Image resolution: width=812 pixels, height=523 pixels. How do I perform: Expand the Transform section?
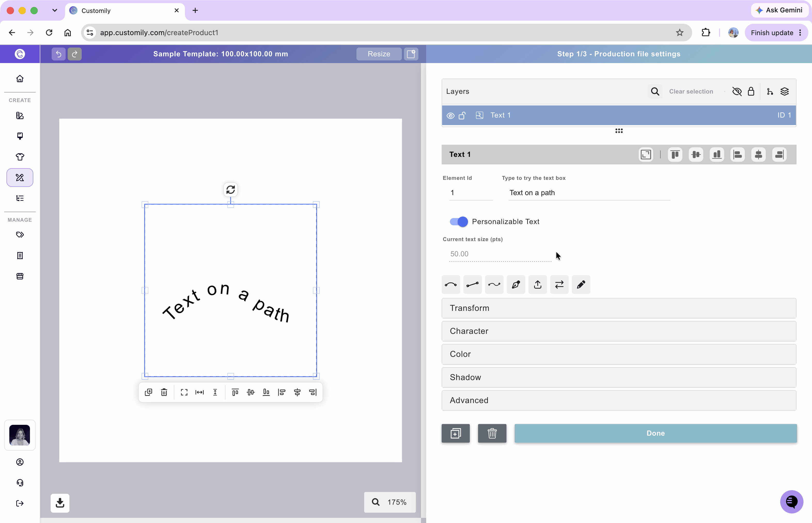pyautogui.click(x=619, y=308)
